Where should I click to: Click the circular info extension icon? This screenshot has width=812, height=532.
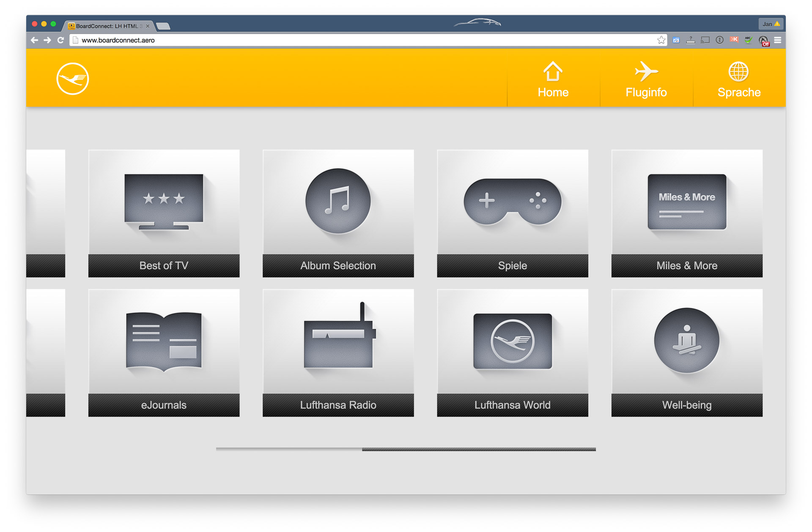click(x=719, y=40)
